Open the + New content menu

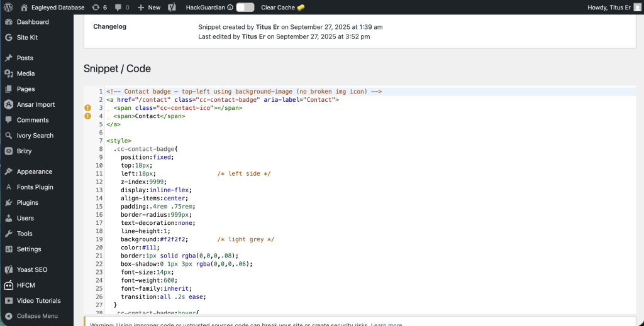pyautogui.click(x=149, y=8)
